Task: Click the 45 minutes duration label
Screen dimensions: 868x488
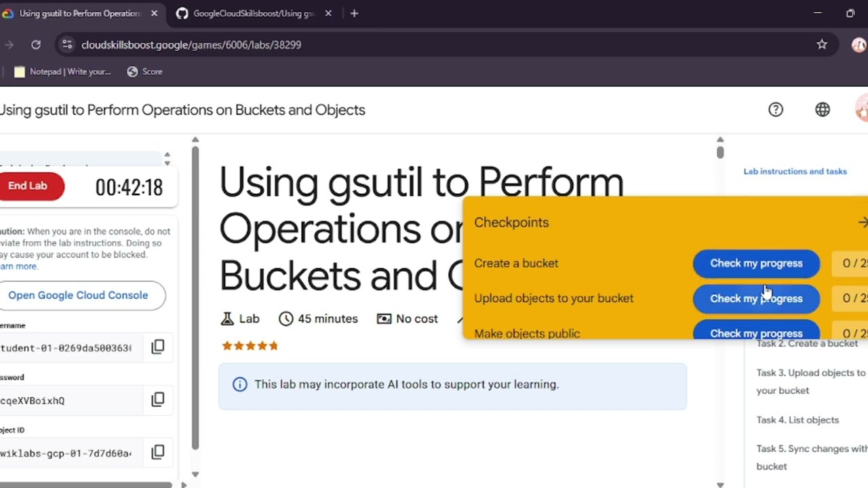Action: [328, 319]
